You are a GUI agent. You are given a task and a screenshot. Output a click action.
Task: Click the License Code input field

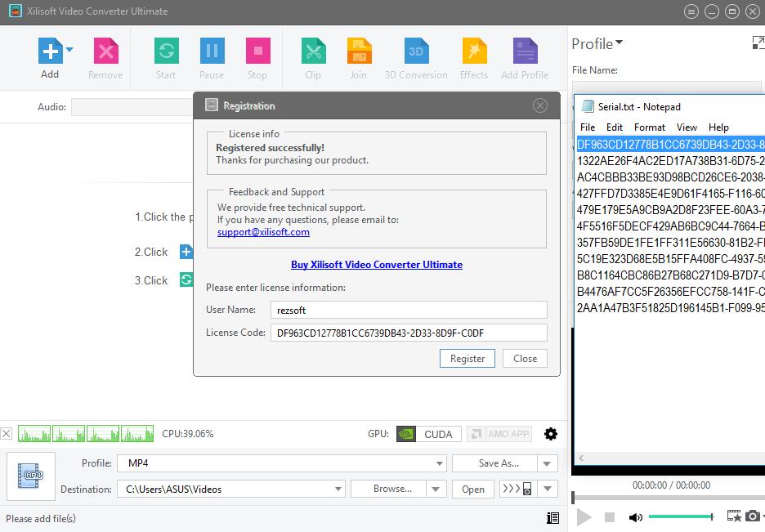click(409, 333)
